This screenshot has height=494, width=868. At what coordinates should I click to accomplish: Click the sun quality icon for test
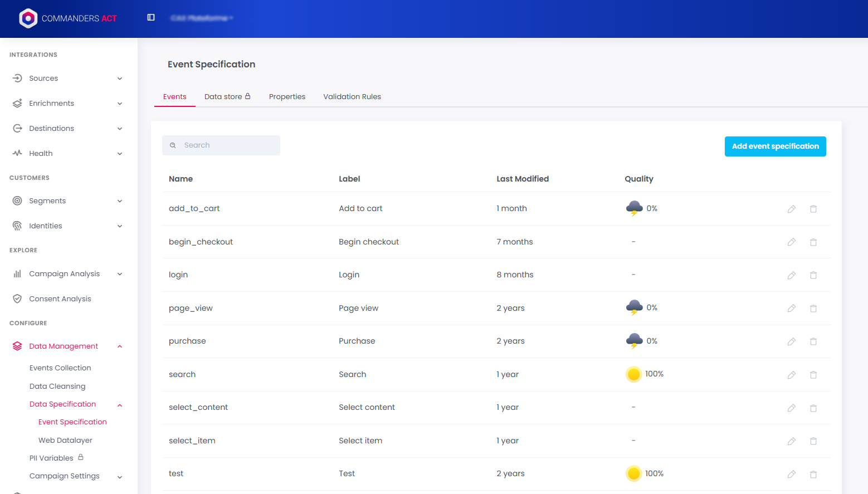pos(633,473)
